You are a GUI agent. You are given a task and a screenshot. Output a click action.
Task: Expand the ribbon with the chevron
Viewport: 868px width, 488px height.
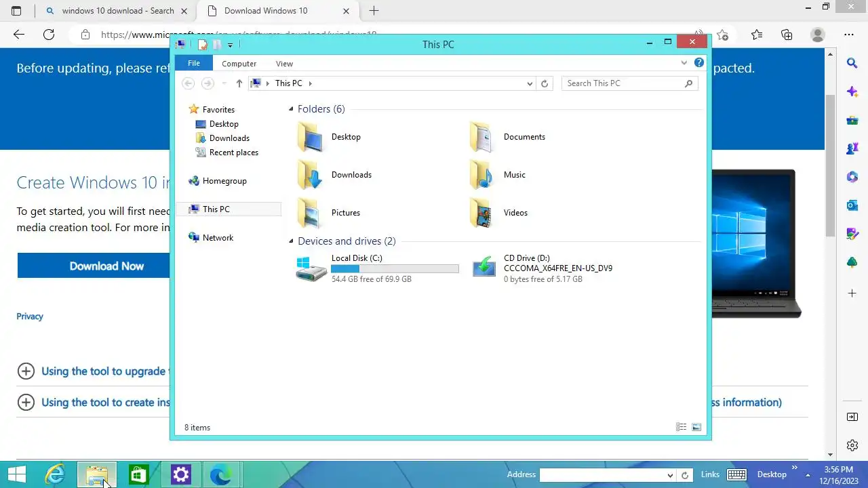click(684, 63)
